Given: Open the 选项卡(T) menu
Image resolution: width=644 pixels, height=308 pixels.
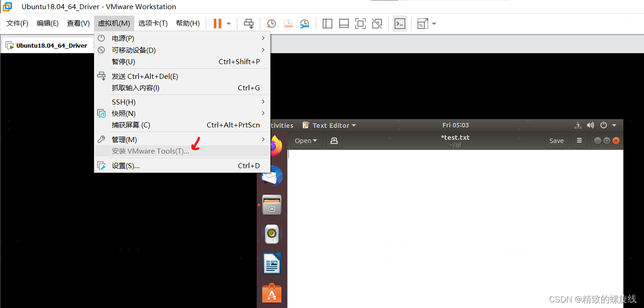Looking at the screenshot, I should point(153,23).
